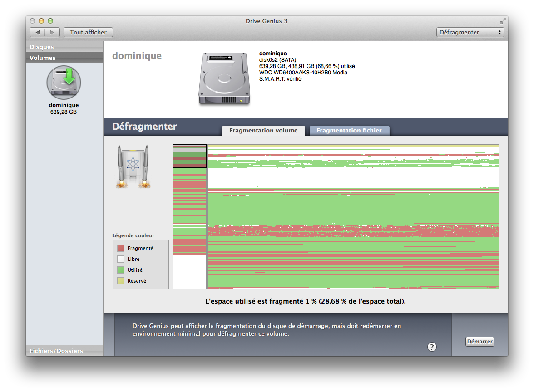Click the 'disk0s2 (SATA)' text
The width and height of the screenshot is (534, 392).
click(277, 60)
